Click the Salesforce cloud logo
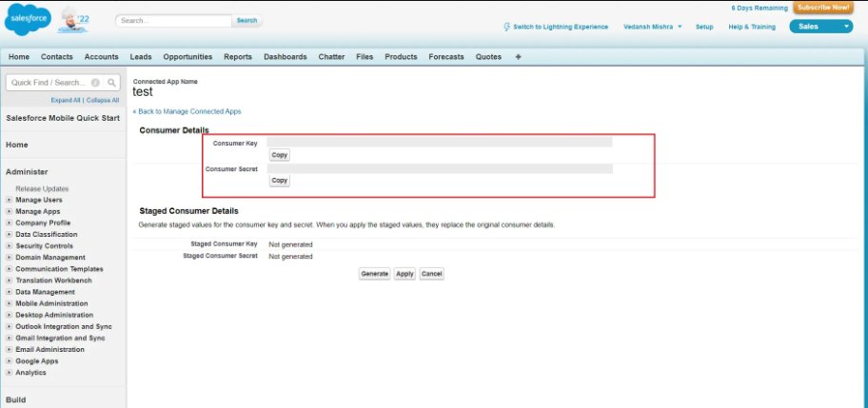The height and width of the screenshot is (408, 868). (28, 19)
